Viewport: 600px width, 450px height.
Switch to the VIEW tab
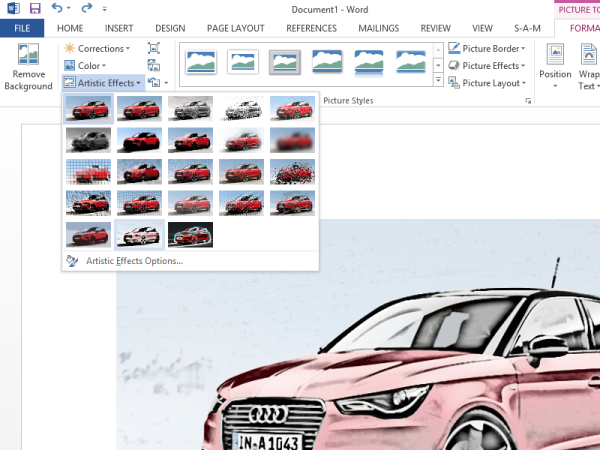[x=482, y=28]
